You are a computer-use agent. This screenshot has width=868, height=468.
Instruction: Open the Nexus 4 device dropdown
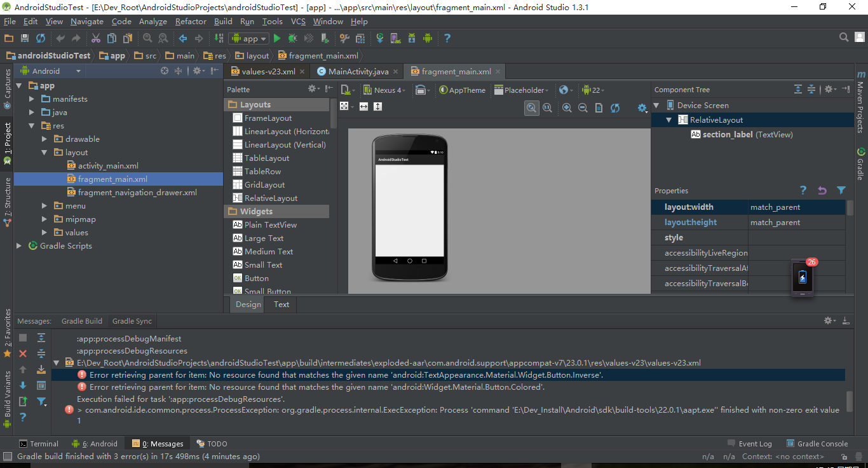click(384, 90)
